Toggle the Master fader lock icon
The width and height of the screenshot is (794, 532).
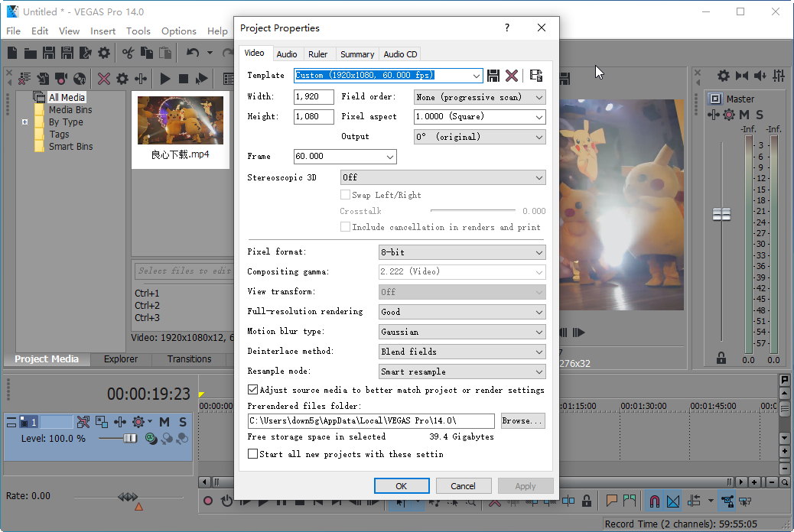[721, 358]
